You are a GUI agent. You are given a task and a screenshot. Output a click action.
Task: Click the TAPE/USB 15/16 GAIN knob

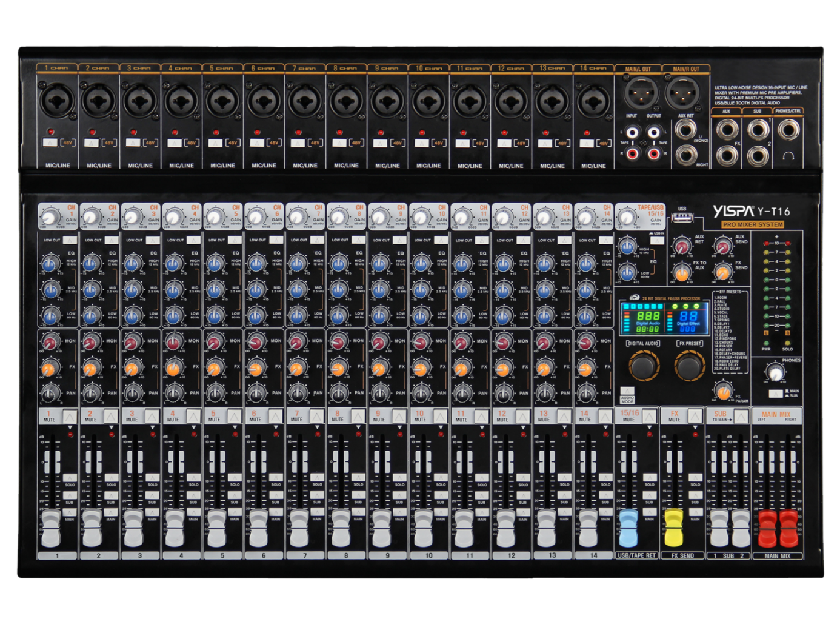coord(627,218)
